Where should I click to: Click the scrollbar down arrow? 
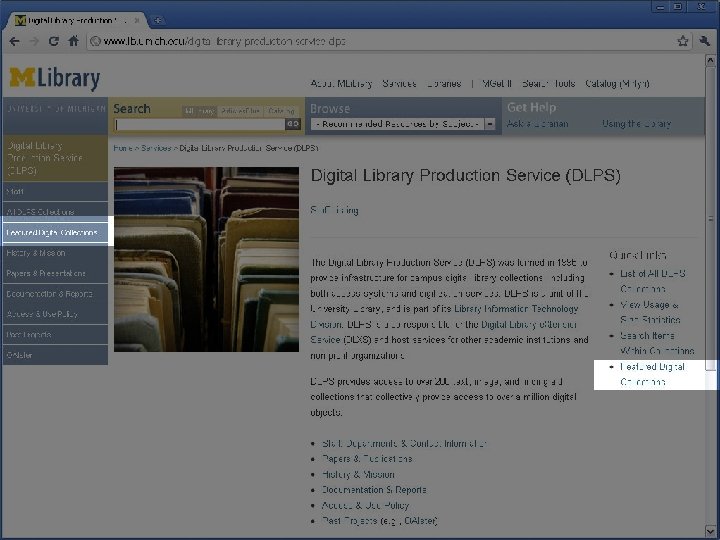coord(710,531)
